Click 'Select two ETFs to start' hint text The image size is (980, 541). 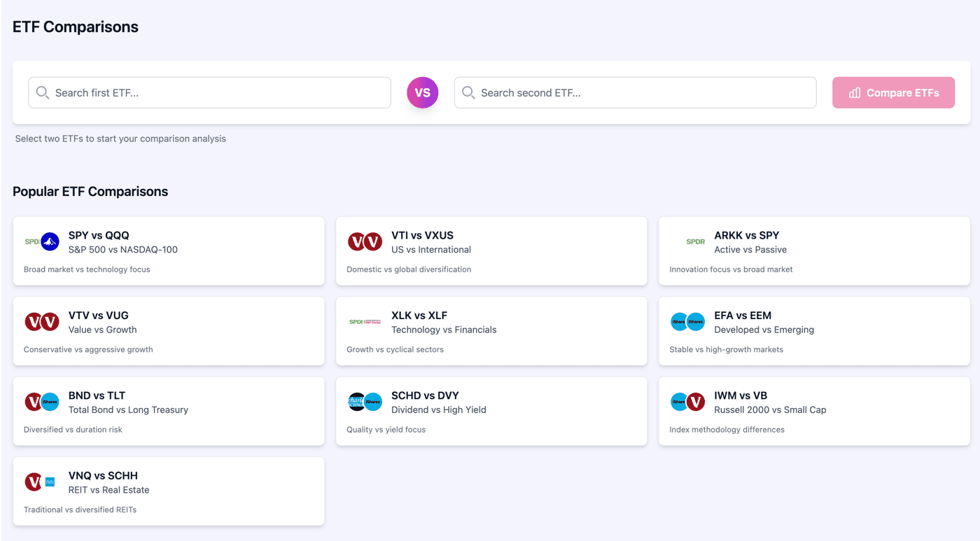(x=120, y=139)
